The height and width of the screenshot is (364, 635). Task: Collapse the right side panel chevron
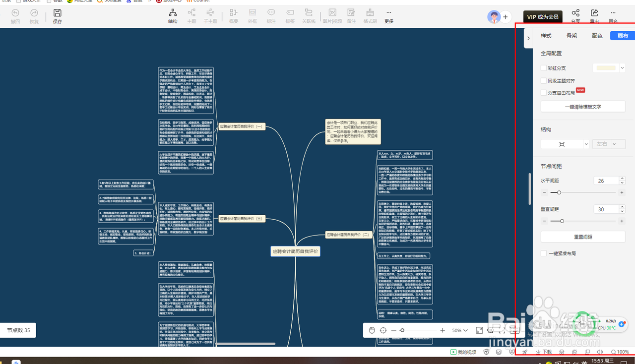click(x=528, y=38)
